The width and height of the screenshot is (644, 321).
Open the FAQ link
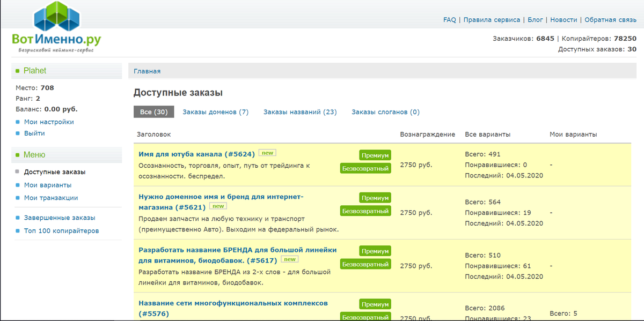450,20
